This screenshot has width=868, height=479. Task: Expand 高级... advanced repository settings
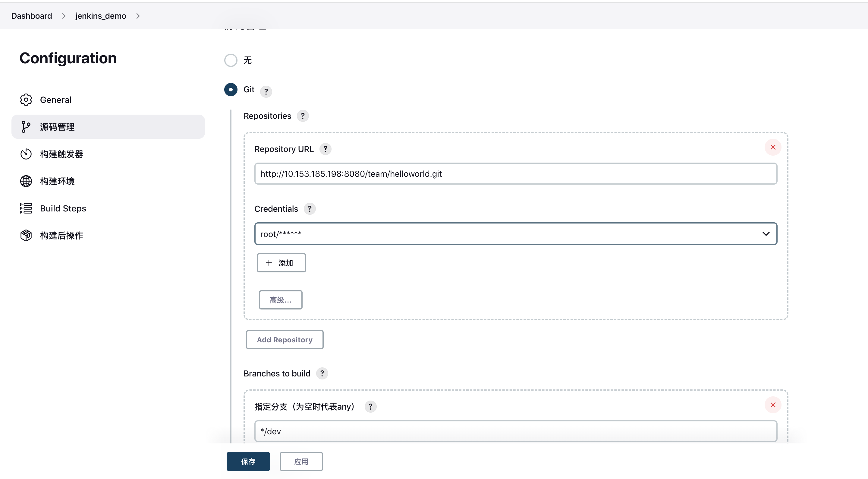click(281, 300)
